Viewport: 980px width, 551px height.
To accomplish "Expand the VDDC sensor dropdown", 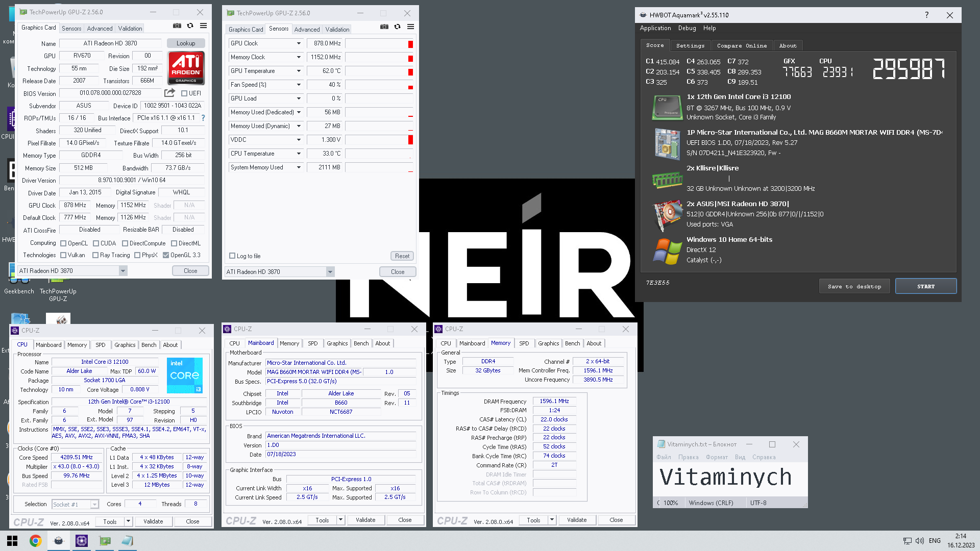I will coord(299,140).
